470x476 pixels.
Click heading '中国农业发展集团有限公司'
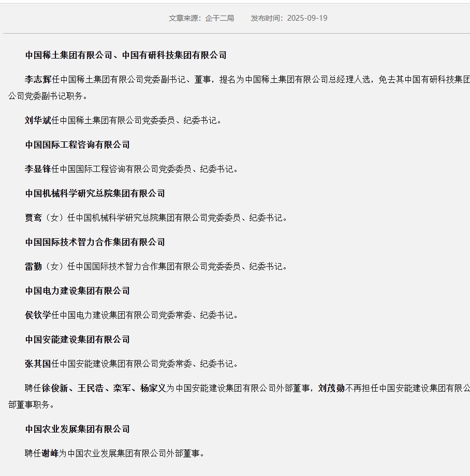tap(77, 429)
